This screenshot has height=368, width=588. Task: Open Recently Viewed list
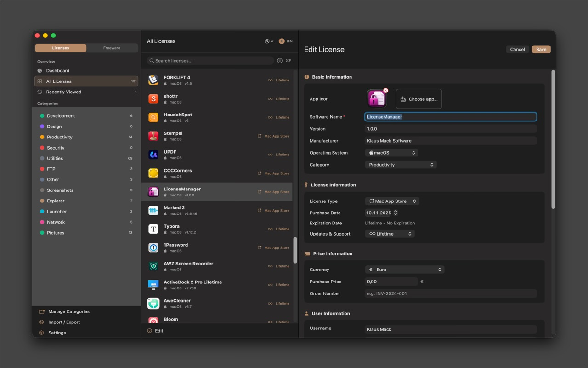[x=86, y=92]
